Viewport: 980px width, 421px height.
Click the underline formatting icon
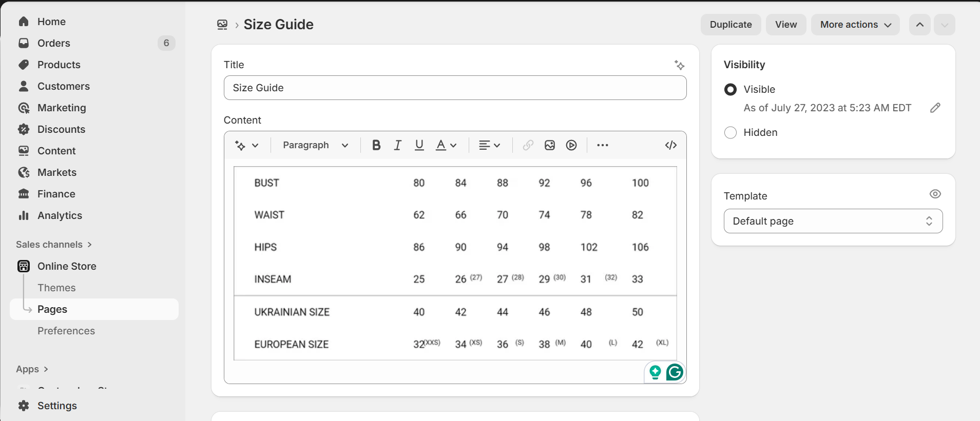pyautogui.click(x=419, y=145)
